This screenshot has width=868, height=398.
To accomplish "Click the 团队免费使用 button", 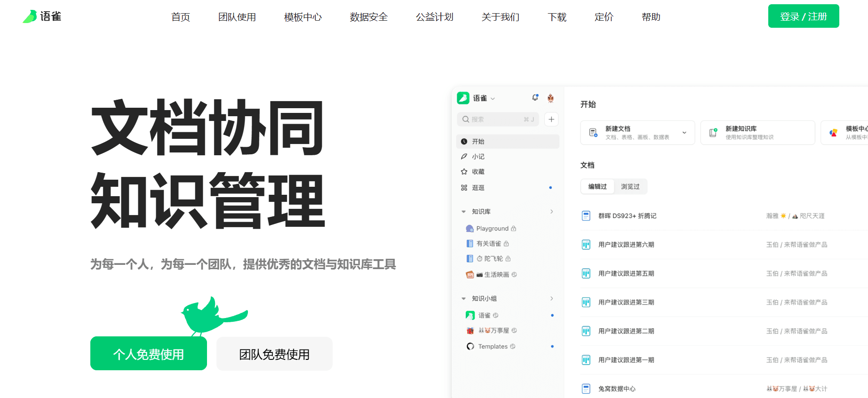I will (274, 354).
